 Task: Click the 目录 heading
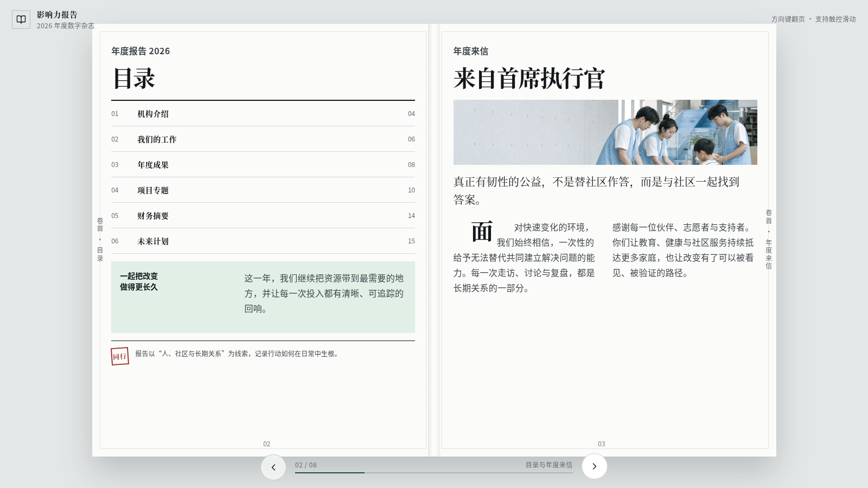click(134, 78)
